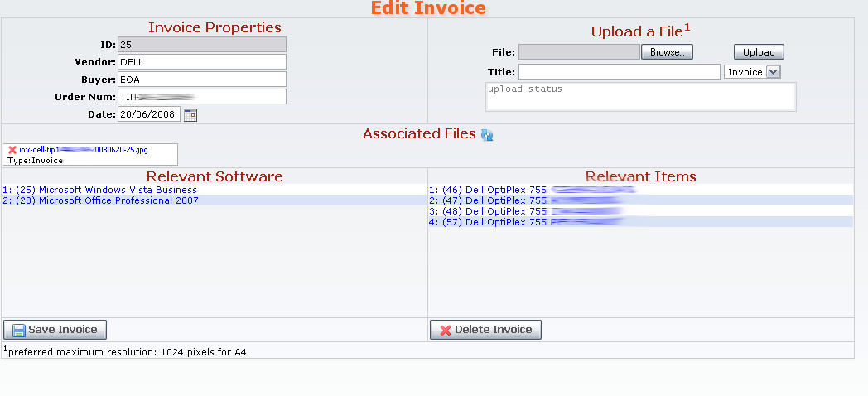Viewport: 868px width, 396px height.
Task: Click the upload Title text field
Action: pos(620,72)
